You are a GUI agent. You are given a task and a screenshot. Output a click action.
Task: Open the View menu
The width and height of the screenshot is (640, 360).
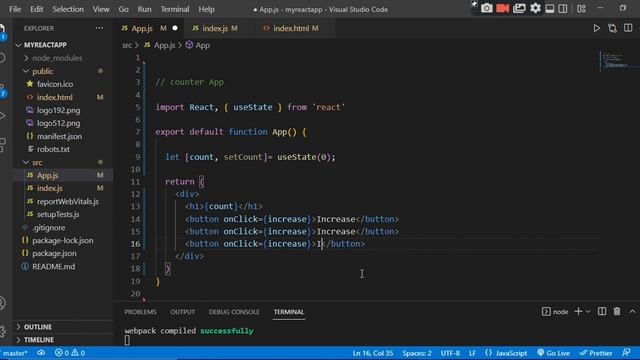pos(101,9)
